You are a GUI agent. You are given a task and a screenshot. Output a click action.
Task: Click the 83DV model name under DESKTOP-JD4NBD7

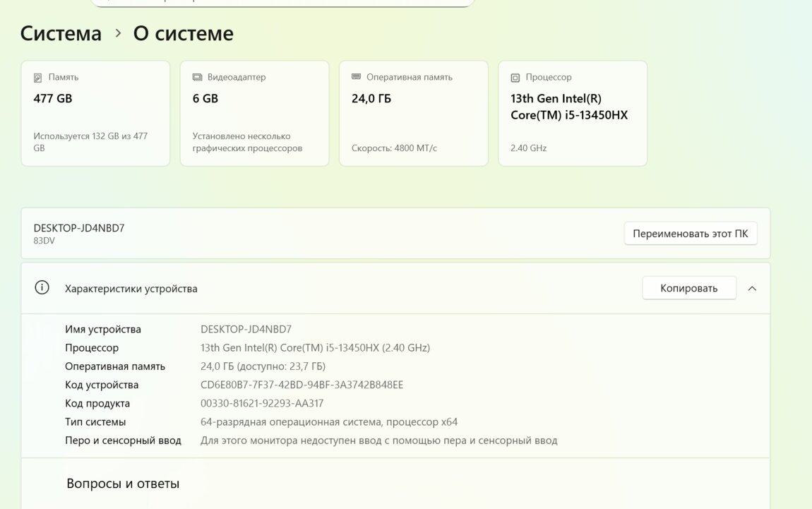(x=44, y=241)
